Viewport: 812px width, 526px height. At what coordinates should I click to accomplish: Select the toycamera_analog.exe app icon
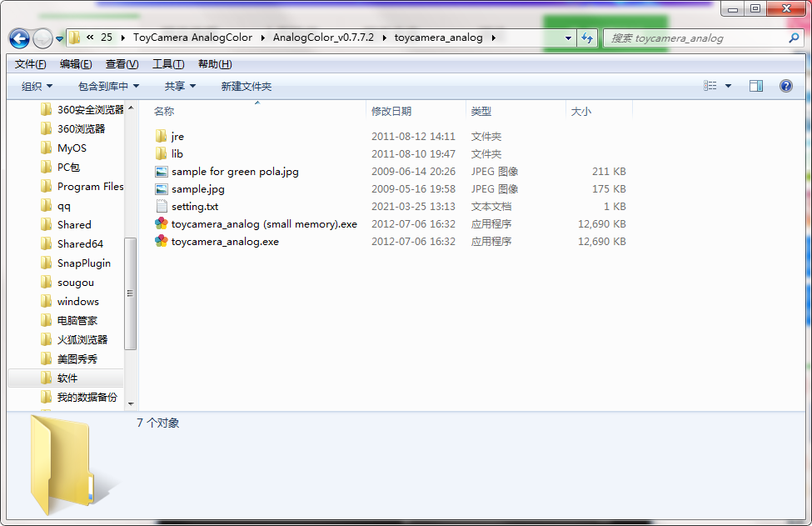(162, 242)
